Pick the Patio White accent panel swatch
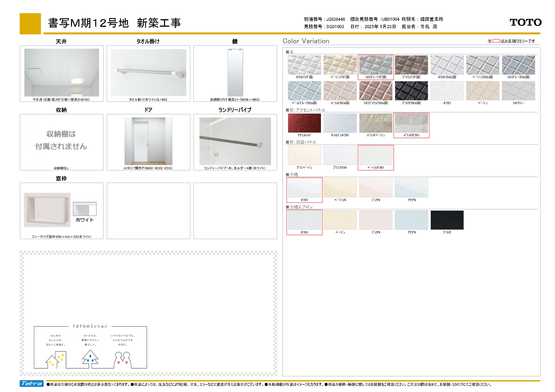Viewport: 555px width, 392px height. pos(411,123)
